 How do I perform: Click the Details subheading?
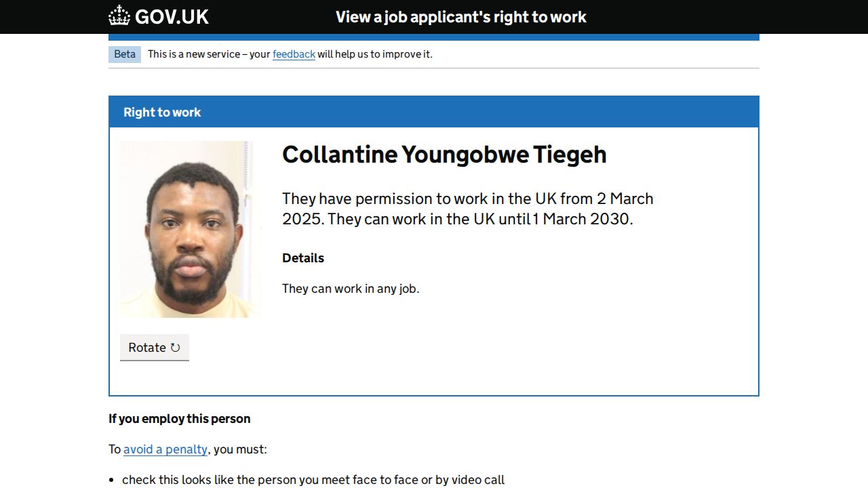303,258
